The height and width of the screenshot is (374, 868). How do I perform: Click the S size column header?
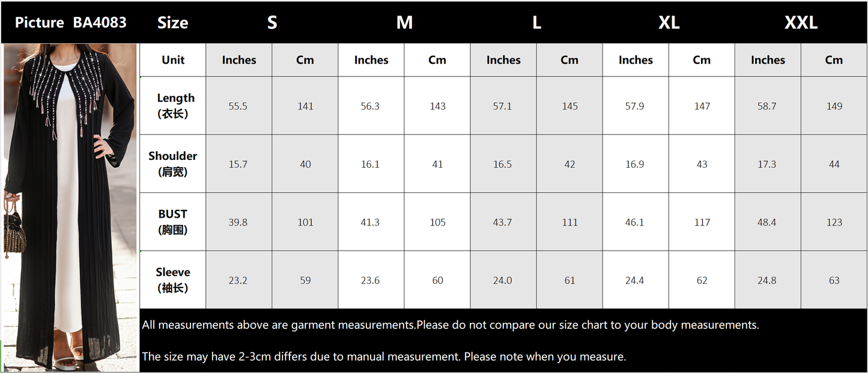click(272, 23)
